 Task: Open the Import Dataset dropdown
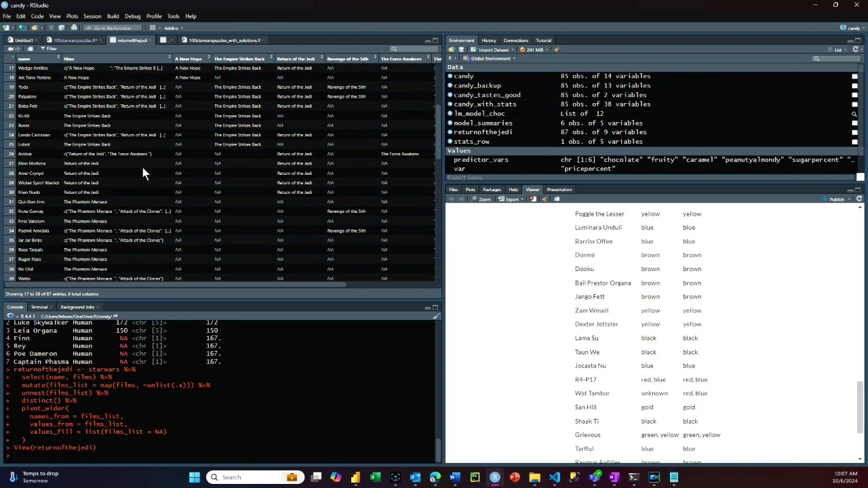tap(492, 49)
